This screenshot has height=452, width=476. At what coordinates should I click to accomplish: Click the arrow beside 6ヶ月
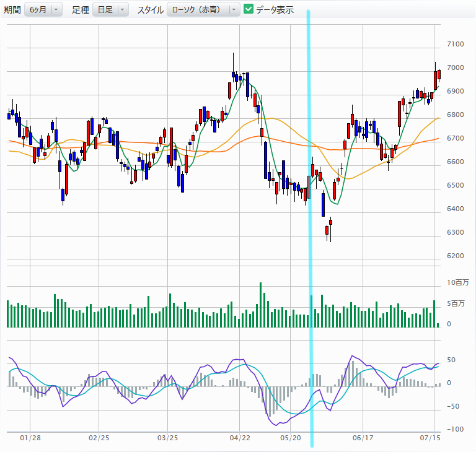point(56,9)
